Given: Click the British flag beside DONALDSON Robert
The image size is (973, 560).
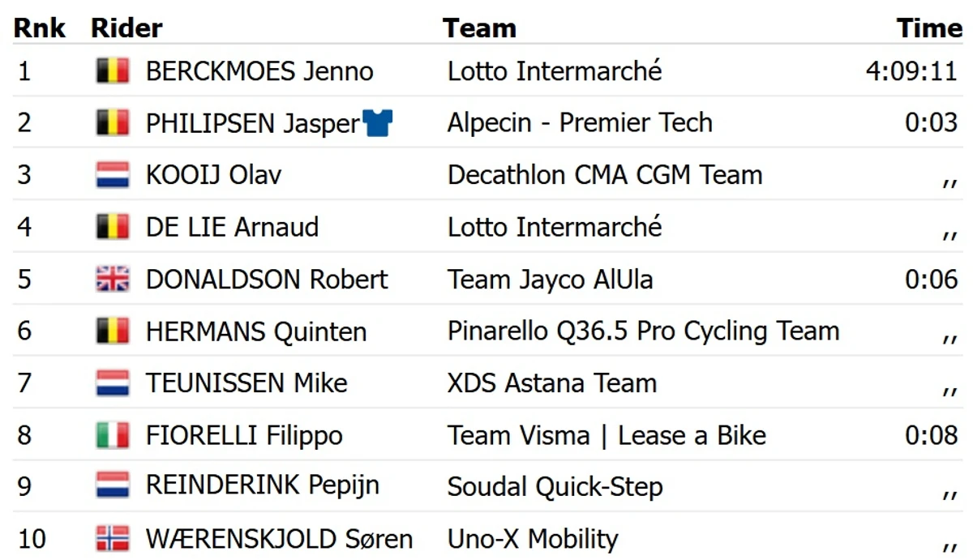Looking at the screenshot, I should [112, 280].
